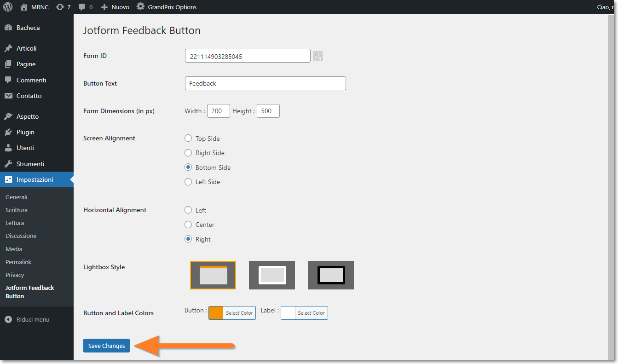Click the magnifier icon beside Form ID
This screenshot has height=364, width=618.
tap(318, 56)
